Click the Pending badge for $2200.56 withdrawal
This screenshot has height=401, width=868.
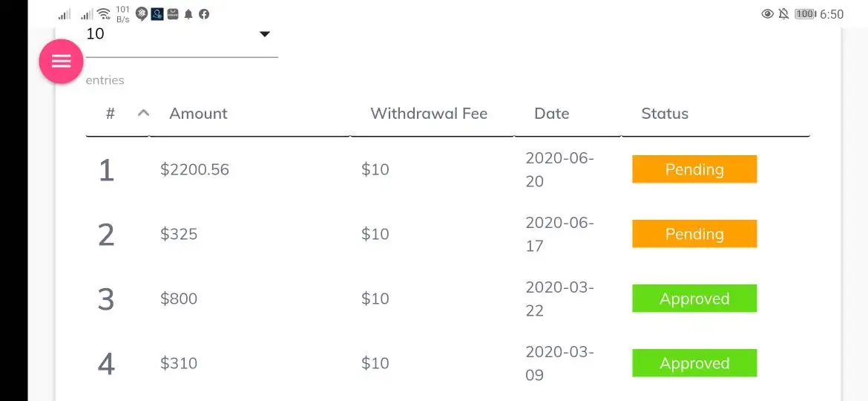[x=694, y=169]
